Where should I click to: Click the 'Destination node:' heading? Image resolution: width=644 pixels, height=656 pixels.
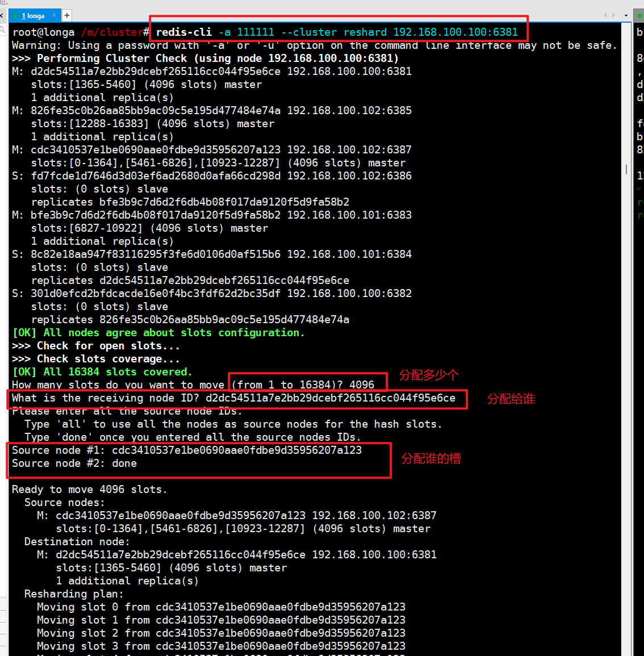coord(77,541)
